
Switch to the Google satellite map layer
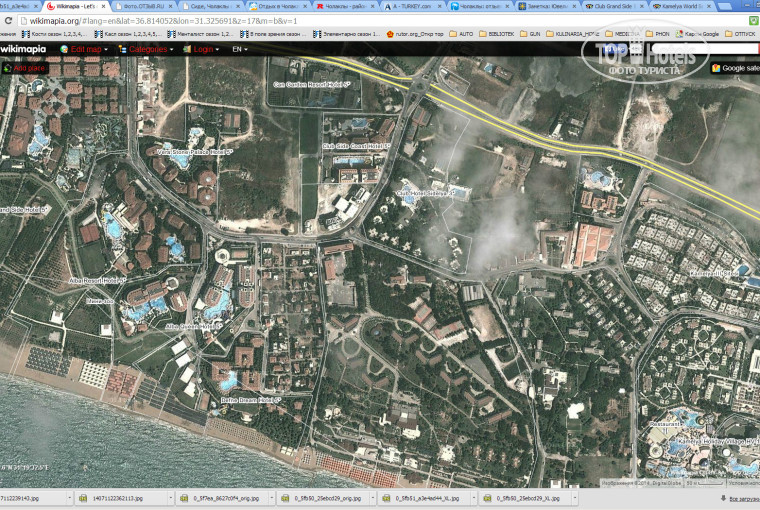pos(735,68)
